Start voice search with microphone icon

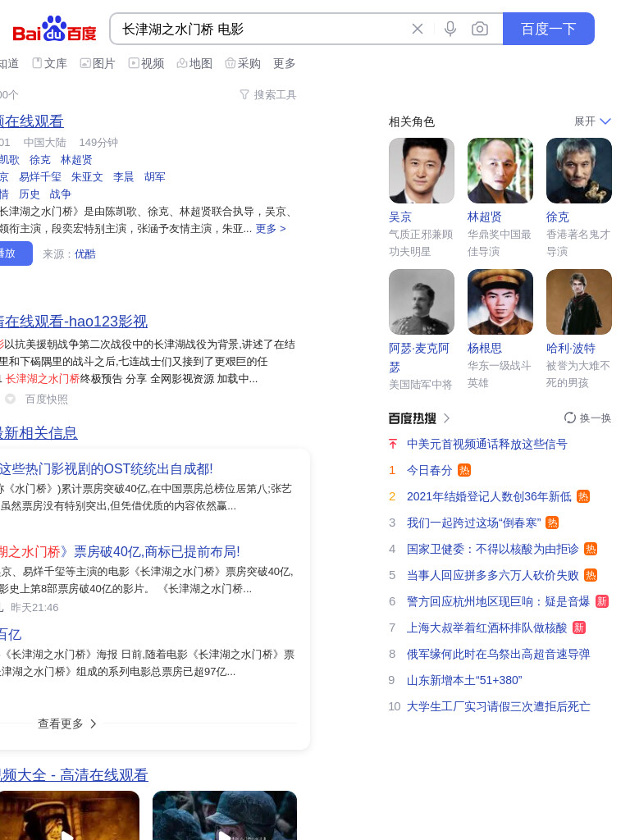(450, 29)
